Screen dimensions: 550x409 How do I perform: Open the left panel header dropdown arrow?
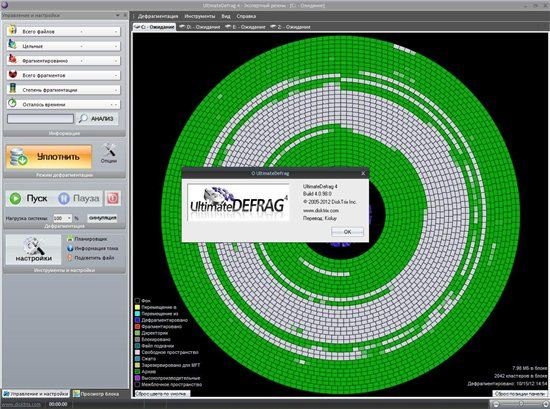point(118,15)
